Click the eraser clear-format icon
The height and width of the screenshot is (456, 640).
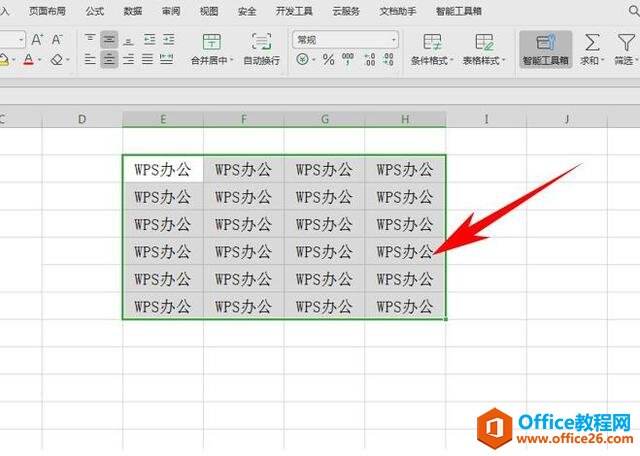[x=57, y=60]
